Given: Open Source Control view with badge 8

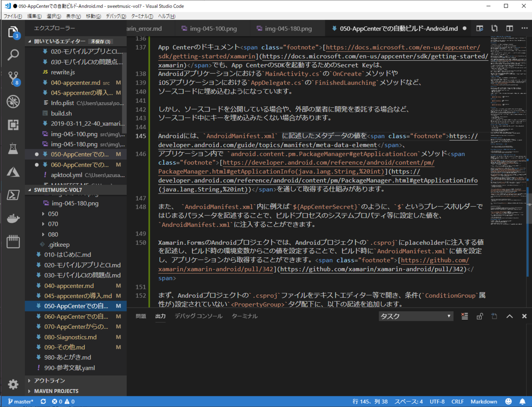Looking at the screenshot, I should click(x=13, y=79).
